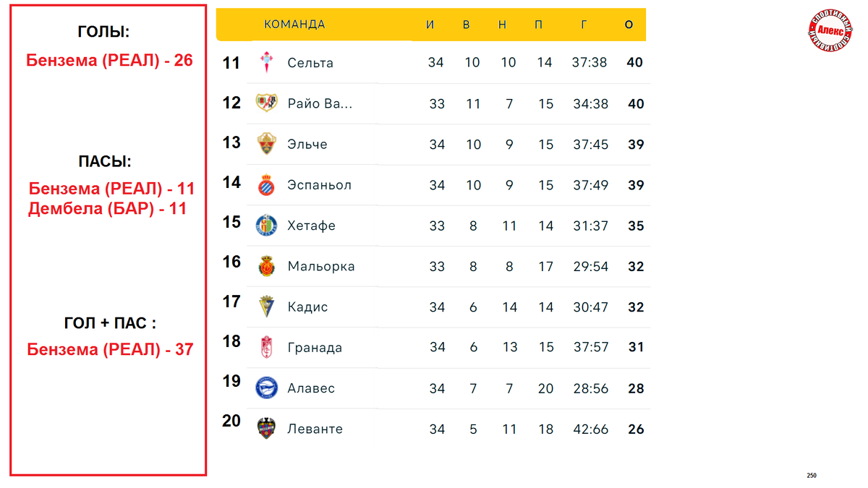Select the Elche team badge
Viewport: 868px width, 488px height.
click(x=266, y=144)
